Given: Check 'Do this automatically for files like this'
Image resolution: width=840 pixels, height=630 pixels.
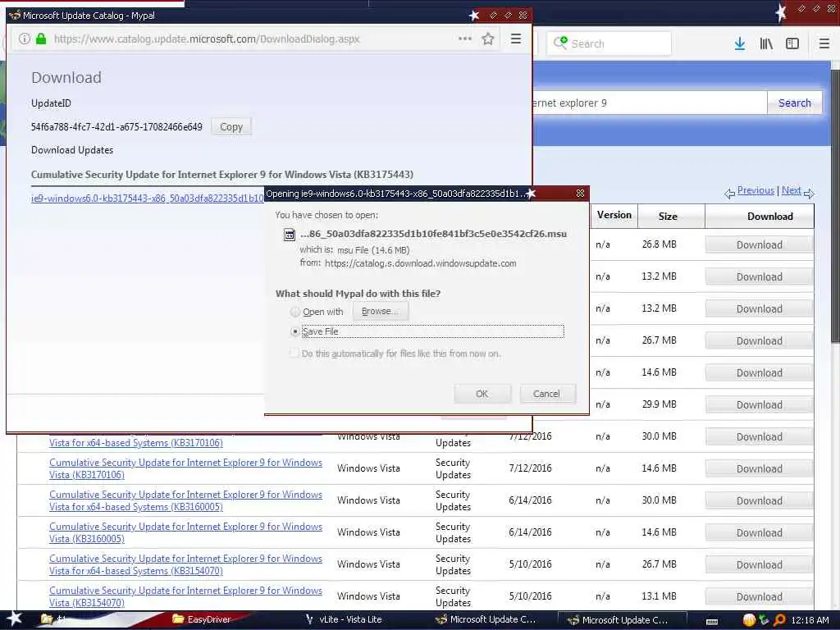Looking at the screenshot, I should (294, 353).
